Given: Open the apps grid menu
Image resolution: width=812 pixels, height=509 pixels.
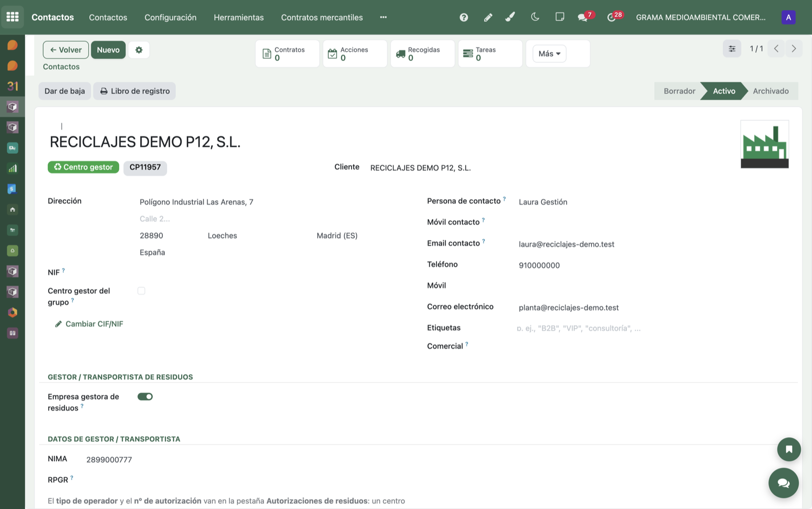Looking at the screenshot, I should (x=12, y=17).
